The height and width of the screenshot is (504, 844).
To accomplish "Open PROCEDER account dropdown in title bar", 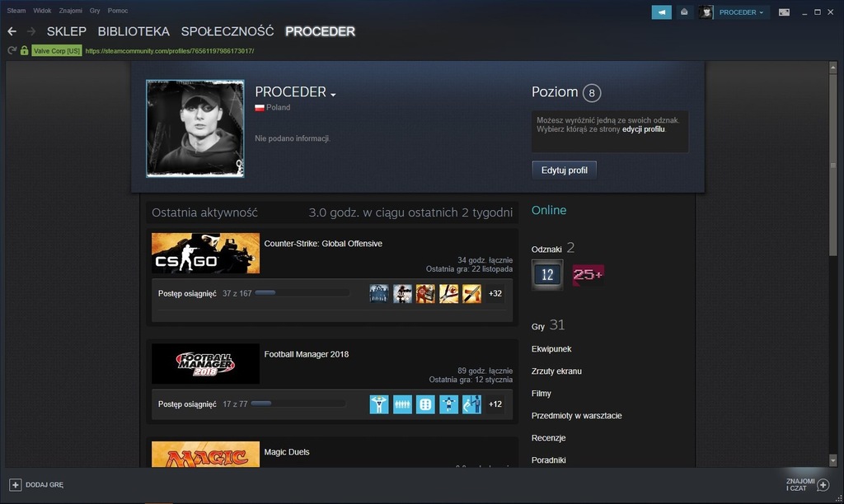I will point(741,12).
